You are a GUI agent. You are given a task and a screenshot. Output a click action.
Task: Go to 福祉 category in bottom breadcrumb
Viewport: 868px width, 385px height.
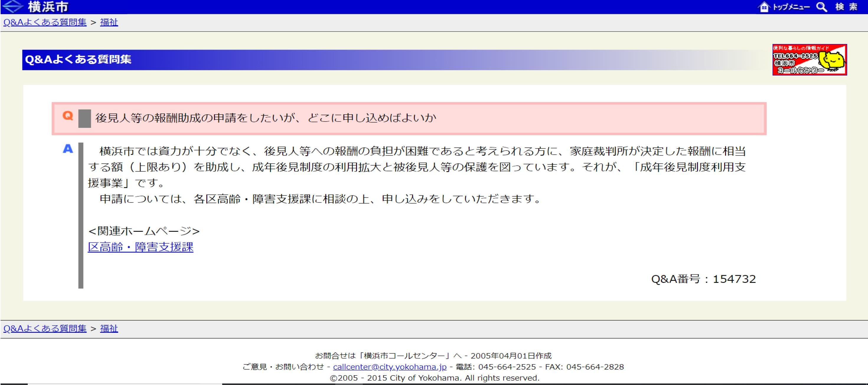[109, 328]
